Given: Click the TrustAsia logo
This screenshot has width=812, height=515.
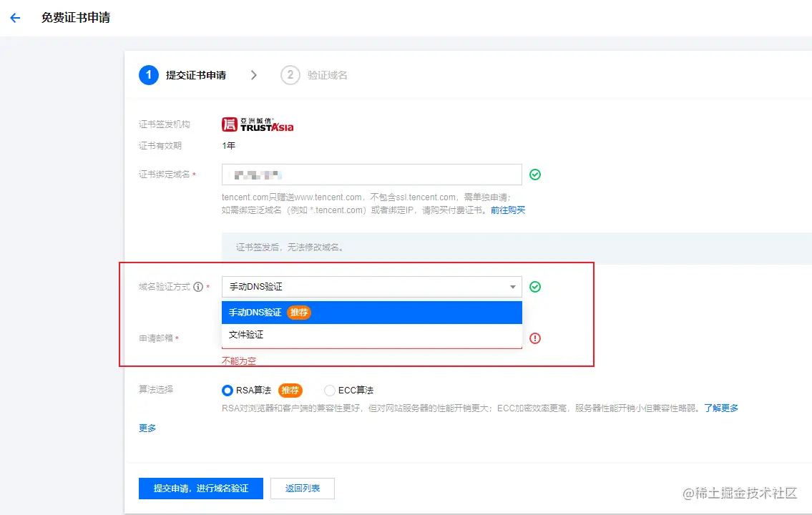Looking at the screenshot, I should pyautogui.click(x=258, y=124).
